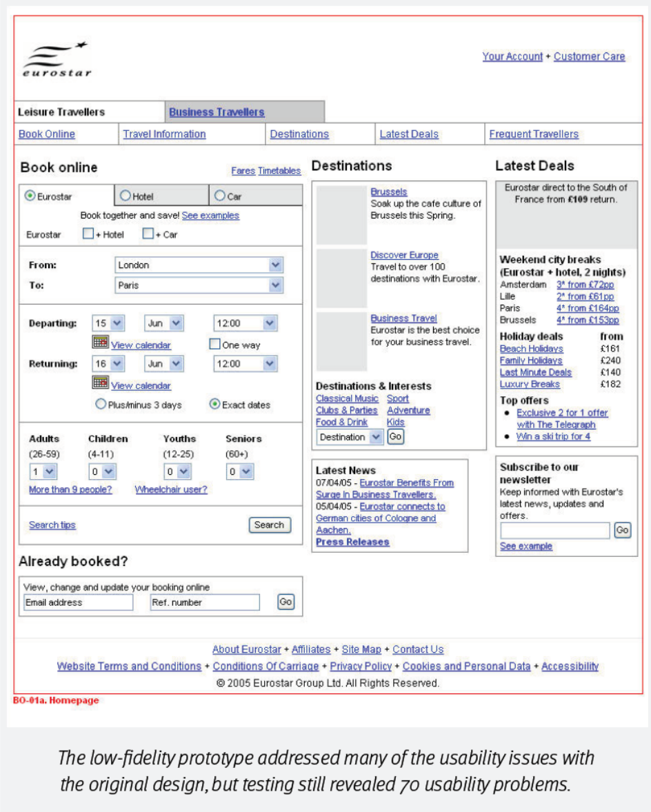Click the newsletter email input field
Screen dimensions: 651x812
coord(554,530)
